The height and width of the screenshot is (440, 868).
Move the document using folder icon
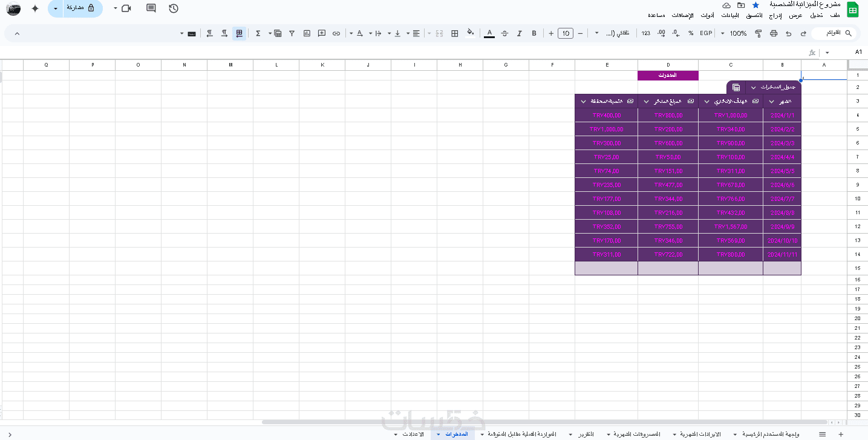[x=741, y=5]
